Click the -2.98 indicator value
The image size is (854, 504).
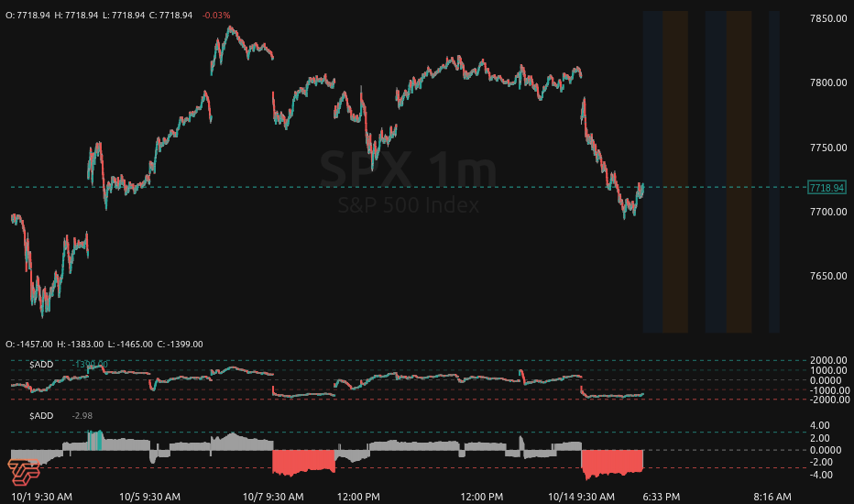(82, 416)
